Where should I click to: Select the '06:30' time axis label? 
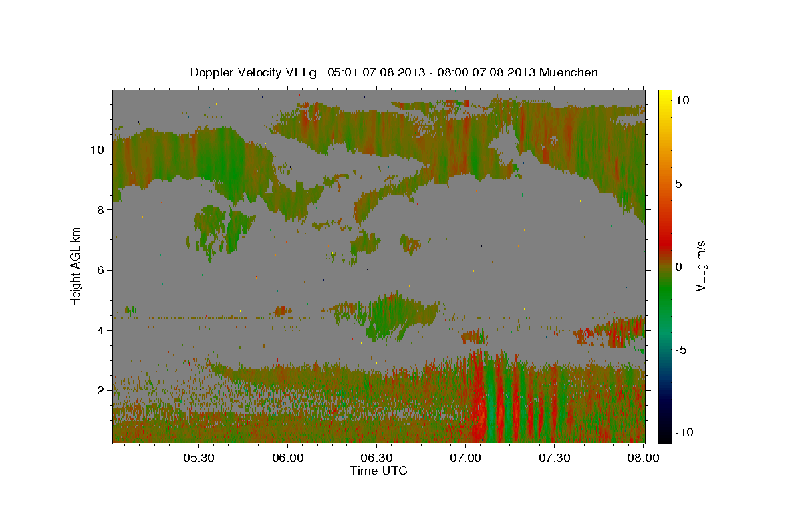(x=377, y=458)
